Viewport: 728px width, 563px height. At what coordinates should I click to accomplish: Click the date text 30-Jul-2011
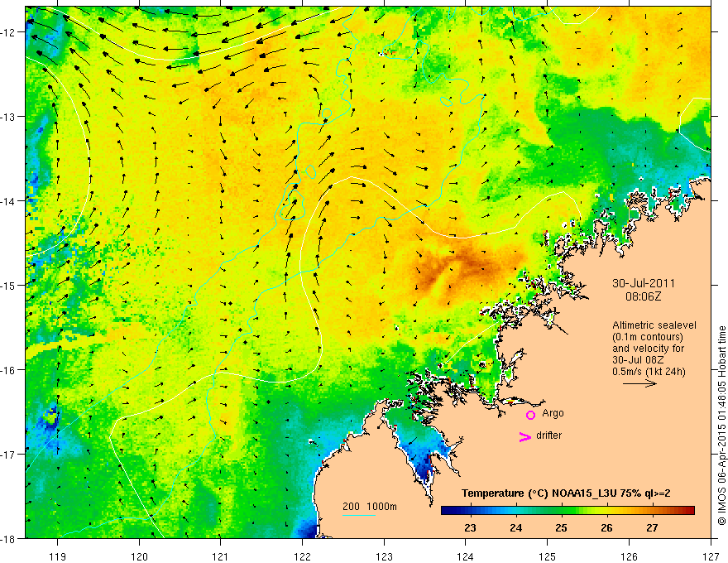(x=644, y=283)
